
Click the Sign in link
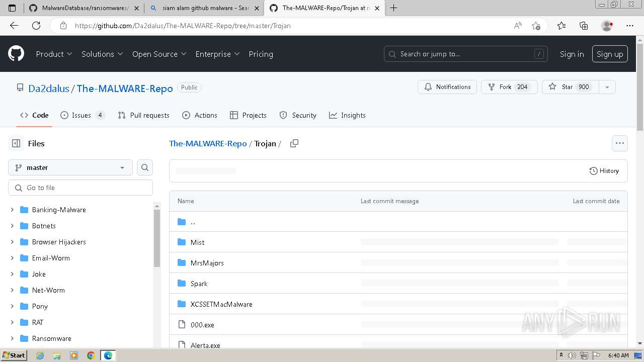[572, 54]
